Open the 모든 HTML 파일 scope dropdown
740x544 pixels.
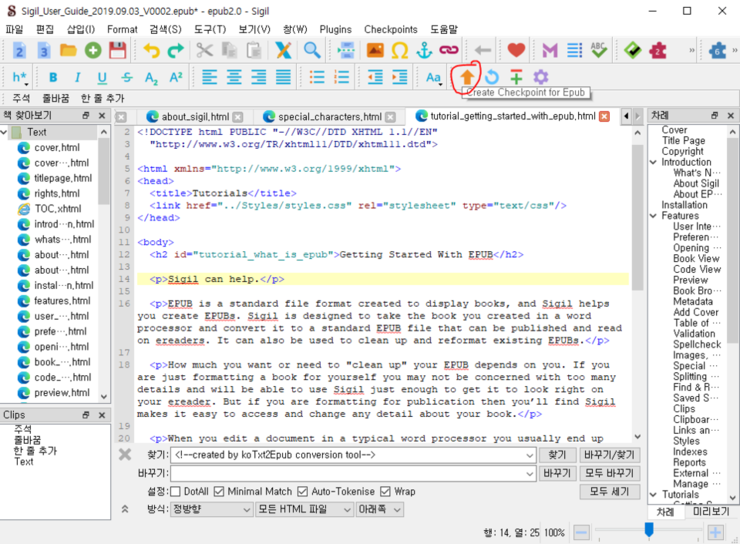(x=304, y=510)
